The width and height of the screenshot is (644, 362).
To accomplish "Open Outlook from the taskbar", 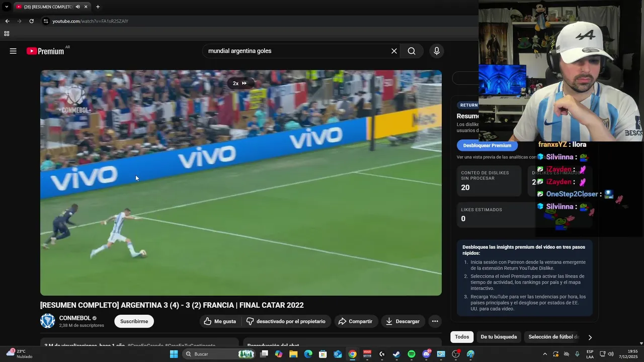I will coord(338,354).
